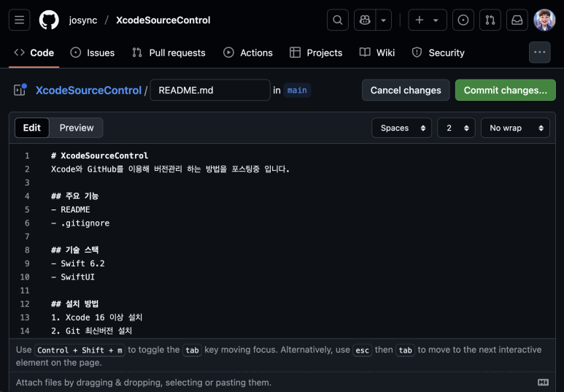Open the create new plus menu

click(x=428, y=20)
